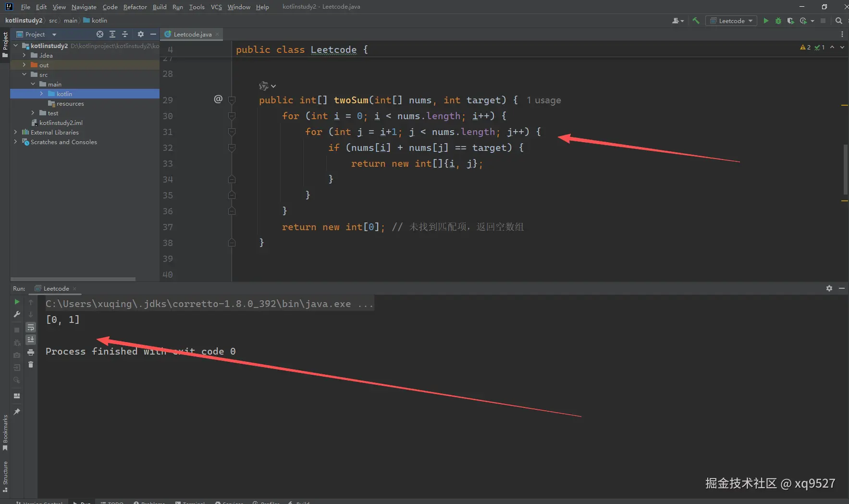
Task: Open the Navigate menu
Action: (x=84, y=7)
